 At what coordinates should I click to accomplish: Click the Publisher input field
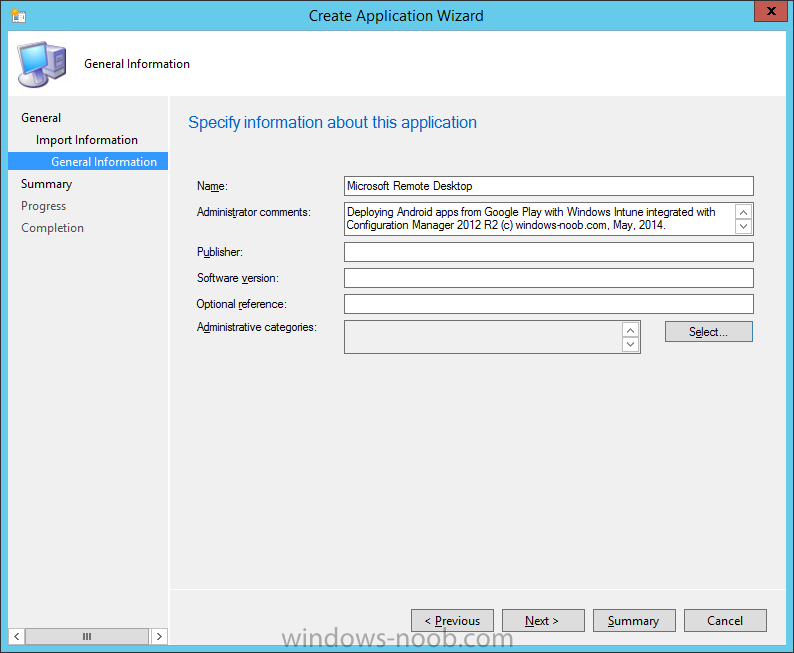tap(548, 252)
